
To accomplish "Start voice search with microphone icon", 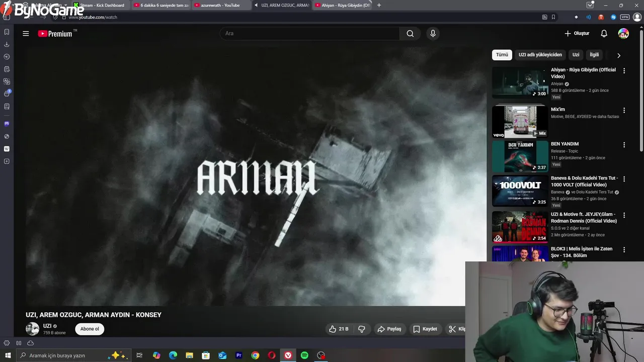I will point(433,34).
